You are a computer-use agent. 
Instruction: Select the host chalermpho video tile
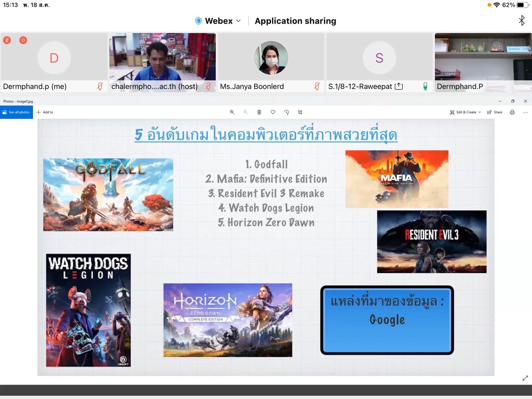tap(163, 62)
